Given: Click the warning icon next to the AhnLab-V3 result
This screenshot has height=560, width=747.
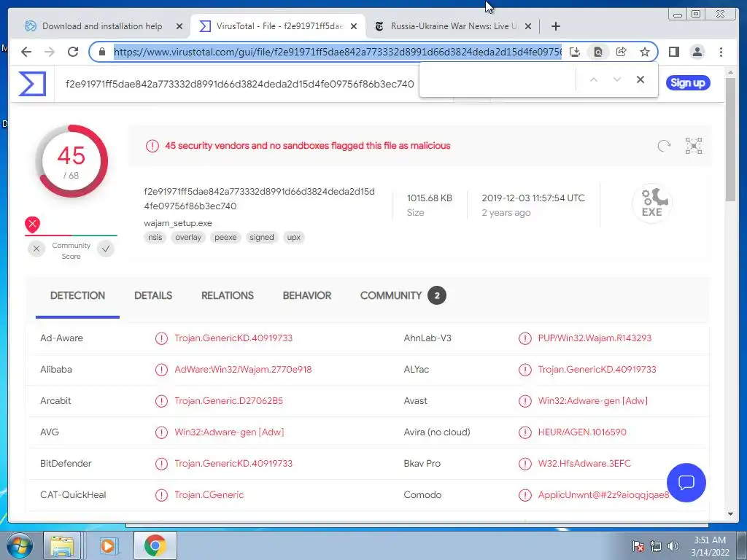Looking at the screenshot, I should (x=525, y=338).
